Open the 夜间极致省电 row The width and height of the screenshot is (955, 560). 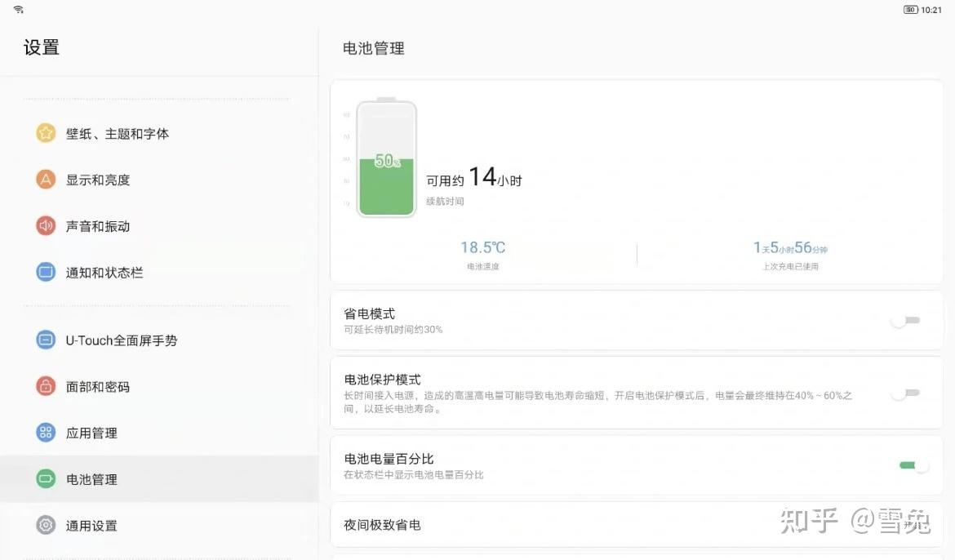tap(637, 525)
